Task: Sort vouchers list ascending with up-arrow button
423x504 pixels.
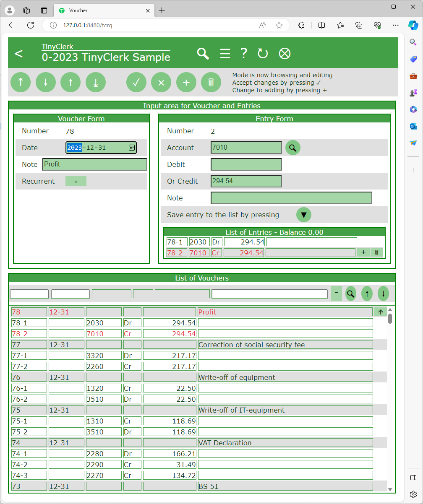Action: (x=367, y=294)
